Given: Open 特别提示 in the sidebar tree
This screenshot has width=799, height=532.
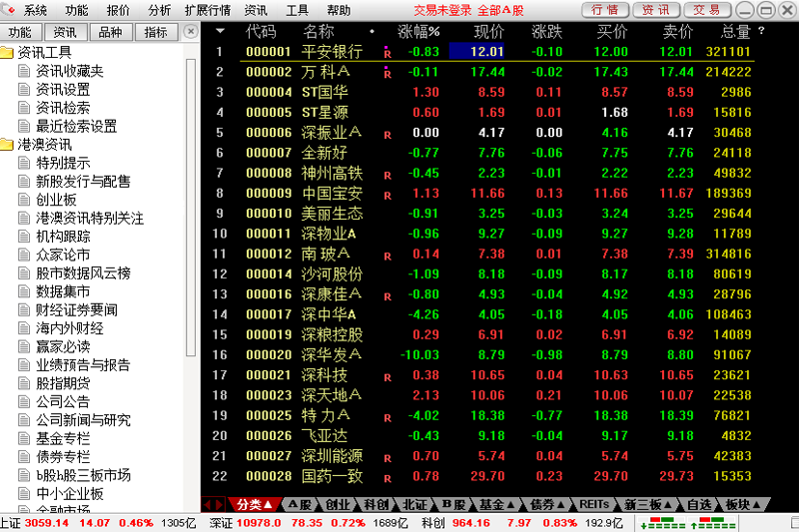Looking at the screenshot, I should coord(63,163).
